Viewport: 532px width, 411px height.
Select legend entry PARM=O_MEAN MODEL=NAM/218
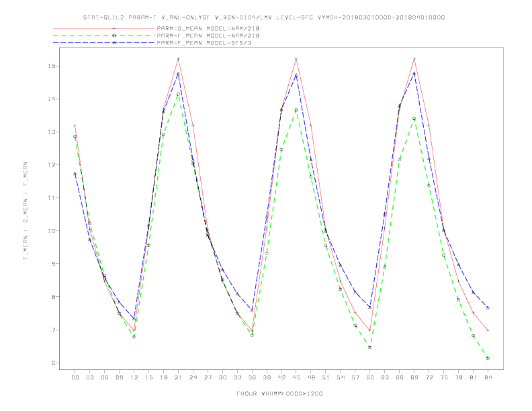pos(208,28)
